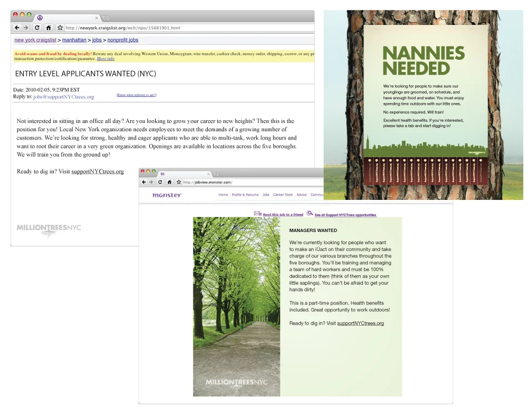Click the back arrow in Monster browser
This screenshot has width=532, height=412.
click(144, 182)
